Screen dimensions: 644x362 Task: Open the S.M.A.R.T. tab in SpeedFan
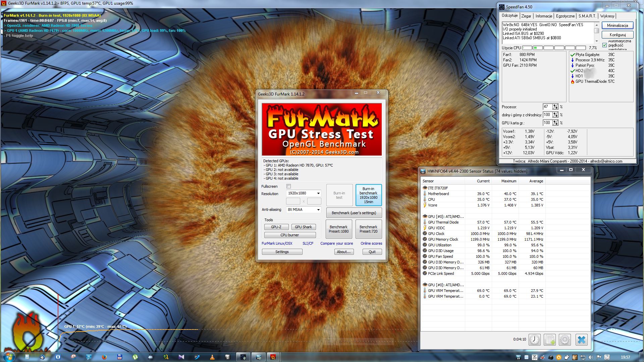point(587,16)
